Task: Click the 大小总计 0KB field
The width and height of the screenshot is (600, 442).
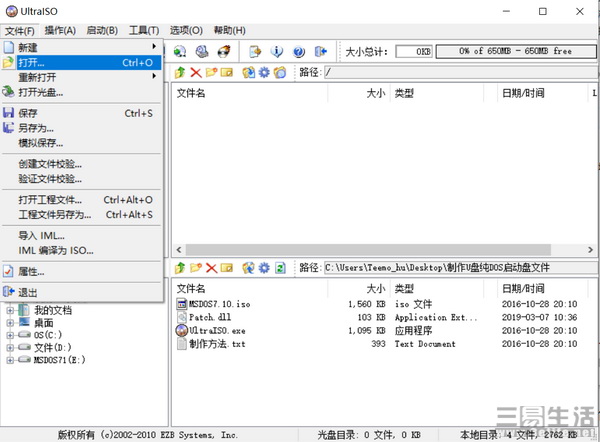Action: [414, 51]
